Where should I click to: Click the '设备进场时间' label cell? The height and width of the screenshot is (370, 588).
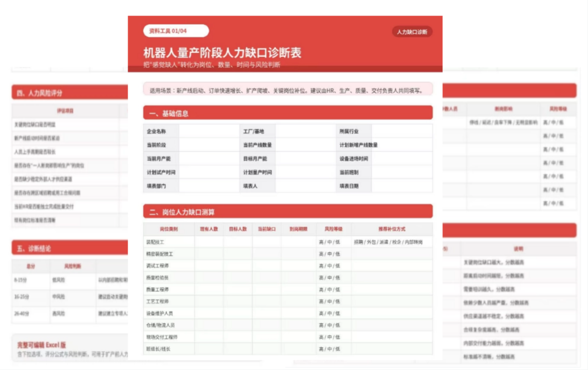[354, 158]
